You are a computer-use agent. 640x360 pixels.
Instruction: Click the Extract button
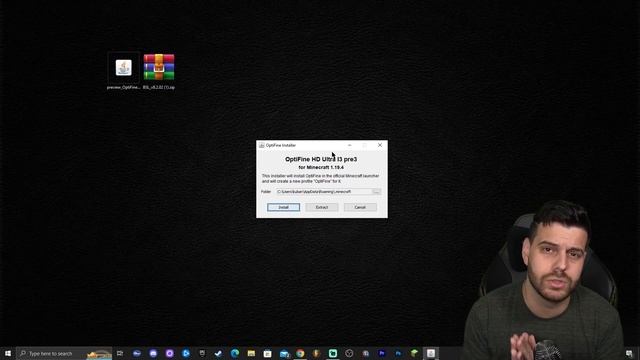(x=322, y=207)
